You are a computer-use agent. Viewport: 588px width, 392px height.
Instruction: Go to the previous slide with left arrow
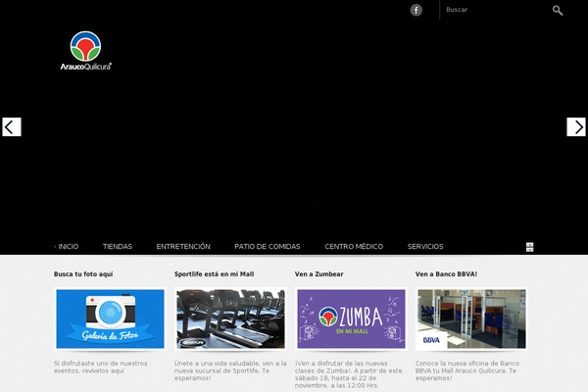[11, 126]
